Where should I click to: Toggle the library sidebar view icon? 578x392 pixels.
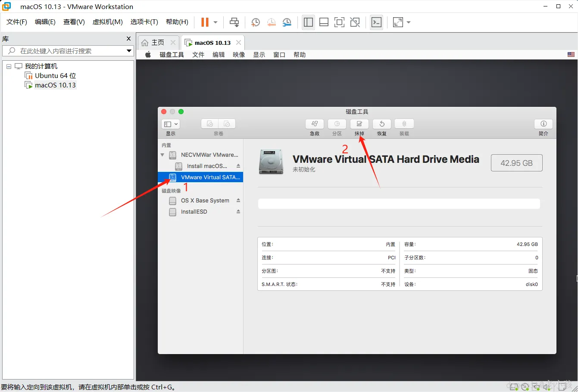pyautogui.click(x=308, y=22)
